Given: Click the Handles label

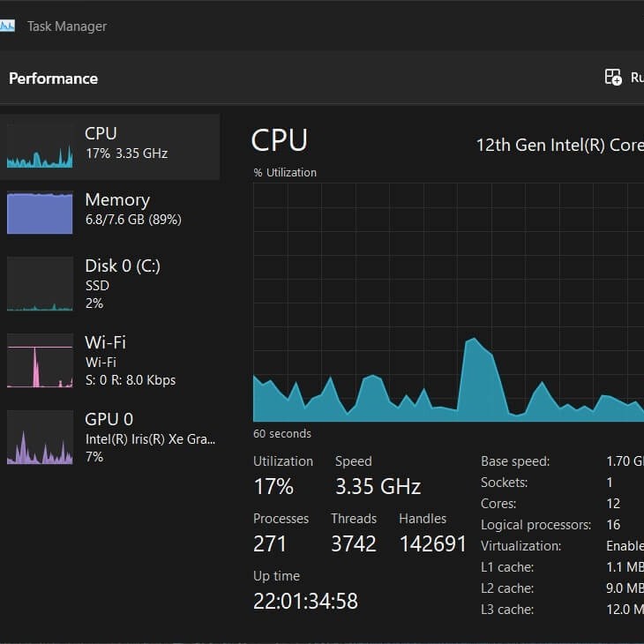Looking at the screenshot, I should pos(423,519).
